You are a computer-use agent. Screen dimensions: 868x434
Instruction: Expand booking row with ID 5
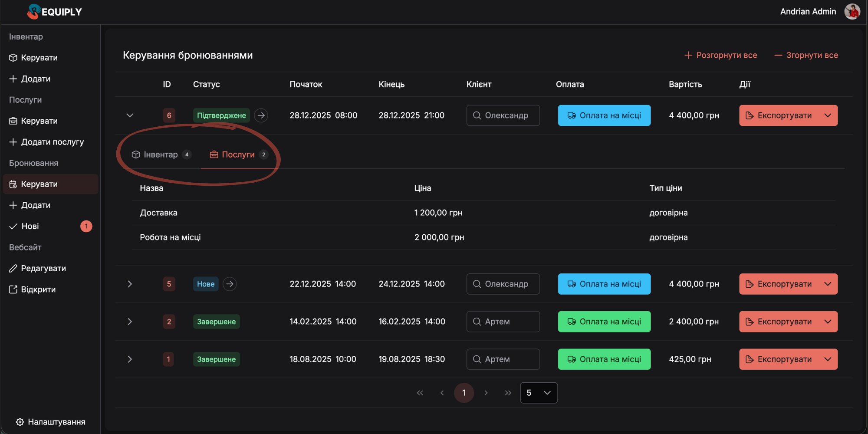[x=130, y=284]
